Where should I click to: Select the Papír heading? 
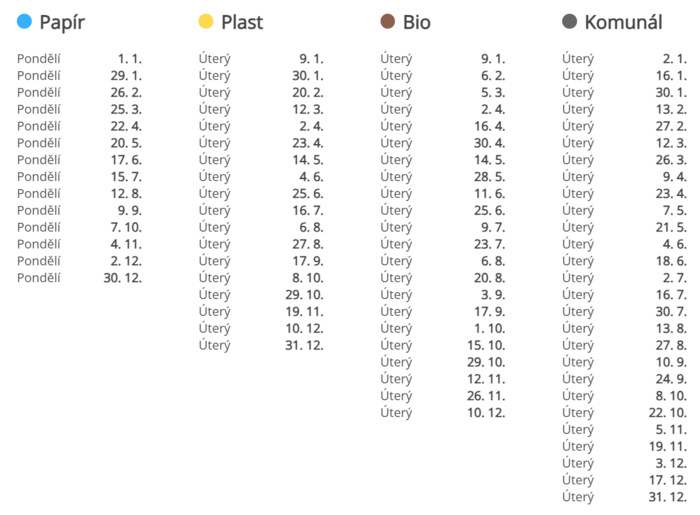[x=62, y=22]
